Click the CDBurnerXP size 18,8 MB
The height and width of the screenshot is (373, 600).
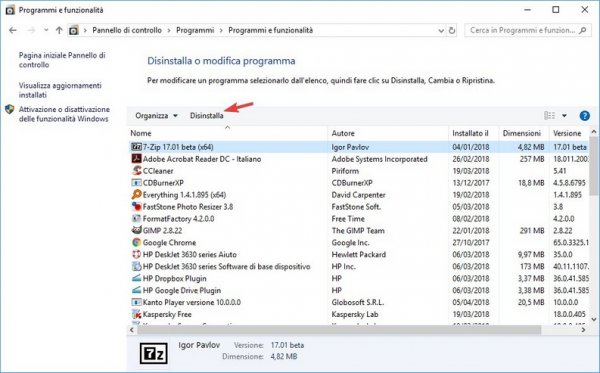pos(531,183)
